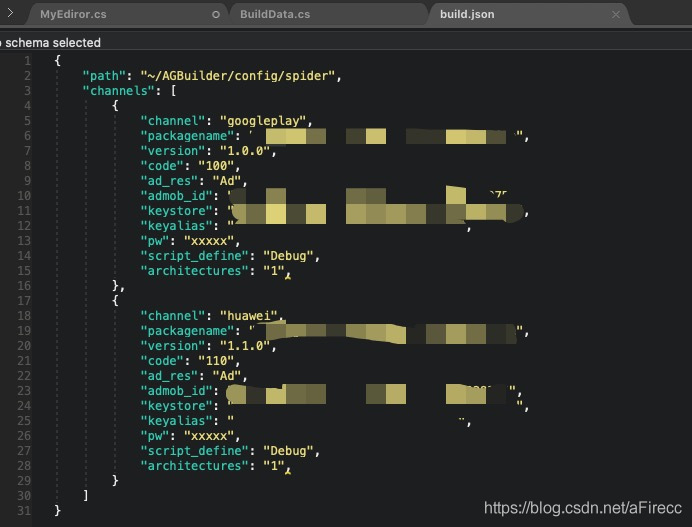
Task: Click line number 31 in the gutter
Action: click(x=24, y=511)
